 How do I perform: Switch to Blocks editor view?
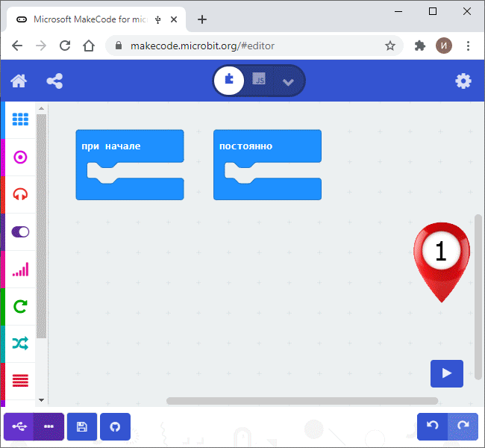(229, 81)
